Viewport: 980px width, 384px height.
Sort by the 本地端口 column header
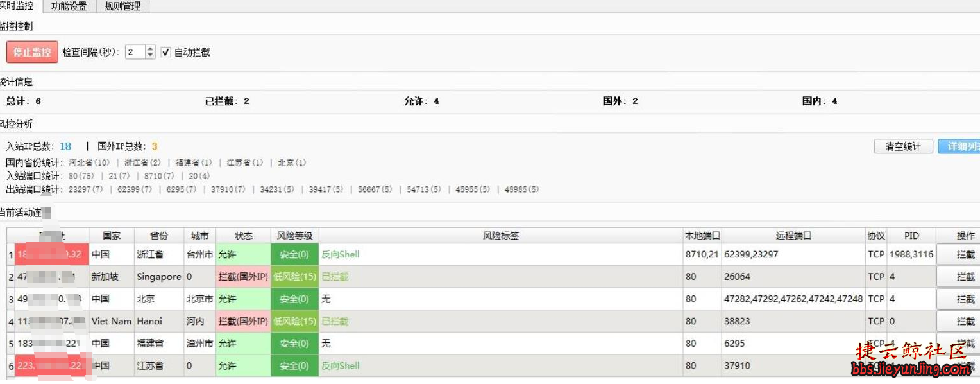point(702,236)
